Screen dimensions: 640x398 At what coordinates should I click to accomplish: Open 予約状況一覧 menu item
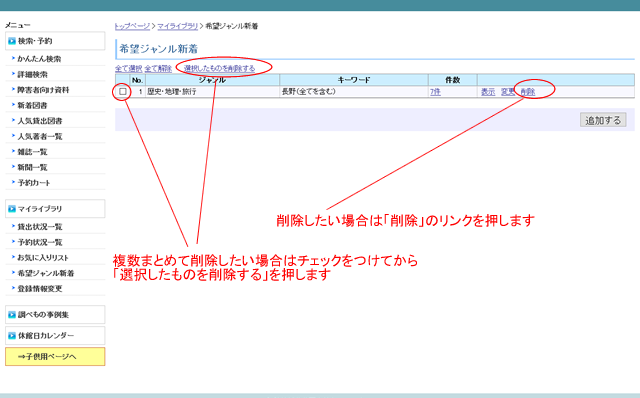click(x=40, y=242)
